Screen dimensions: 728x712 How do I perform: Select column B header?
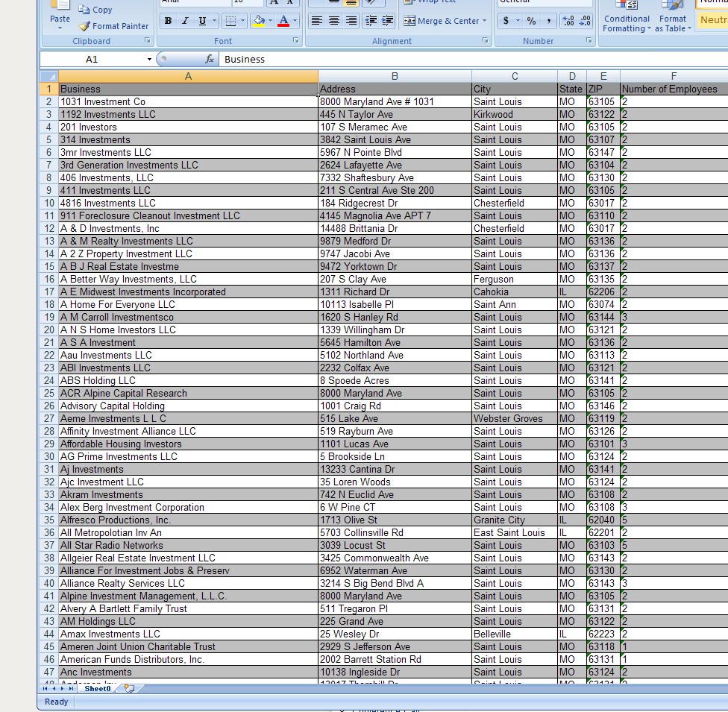tap(395, 76)
